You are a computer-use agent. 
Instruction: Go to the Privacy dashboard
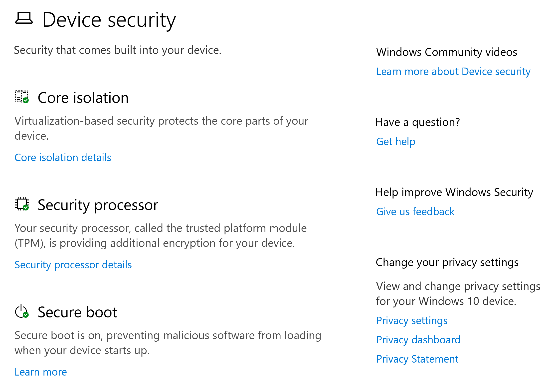point(418,340)
